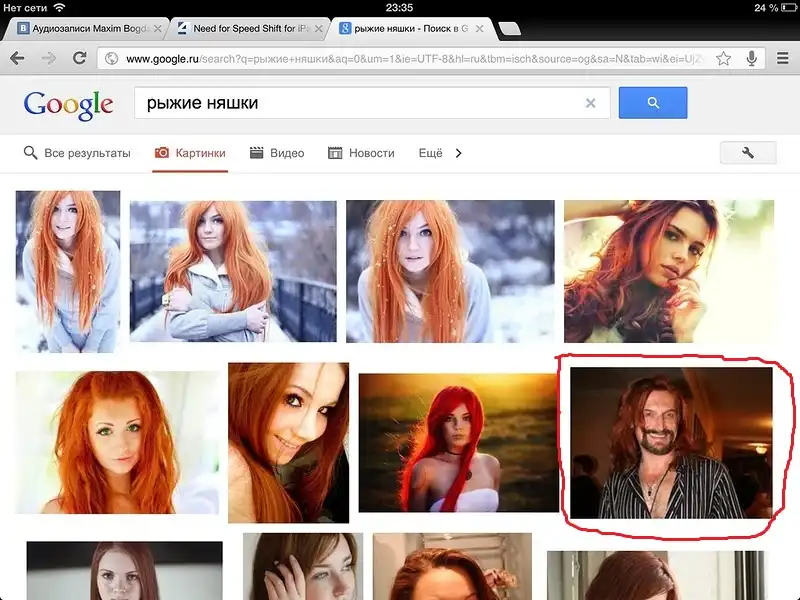This screenshot has width=800, height=600.
Task: Bookmark this page with the star icon
Action: [723, 59]
